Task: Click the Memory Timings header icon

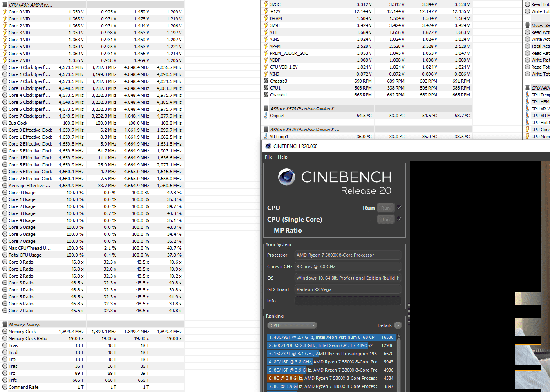Action: pyautogui.click(x=5, y=325)
